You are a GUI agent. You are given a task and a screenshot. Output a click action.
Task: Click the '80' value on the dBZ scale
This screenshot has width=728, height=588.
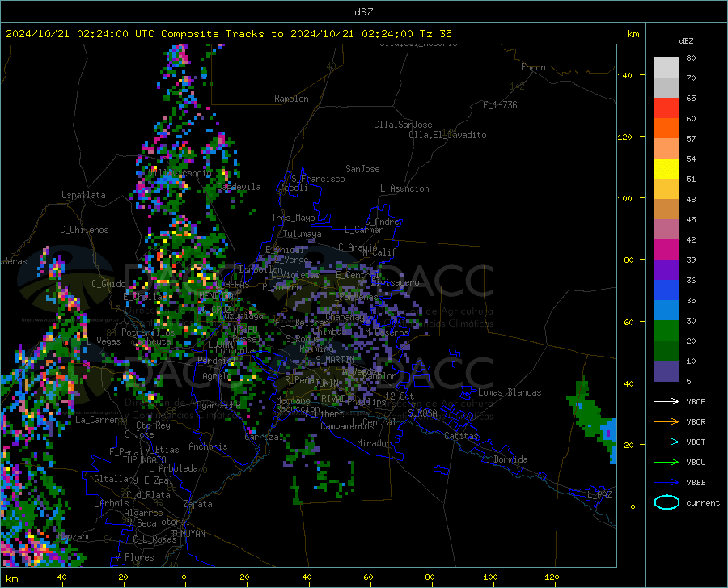pyautogui.click(x=691, y=57)
